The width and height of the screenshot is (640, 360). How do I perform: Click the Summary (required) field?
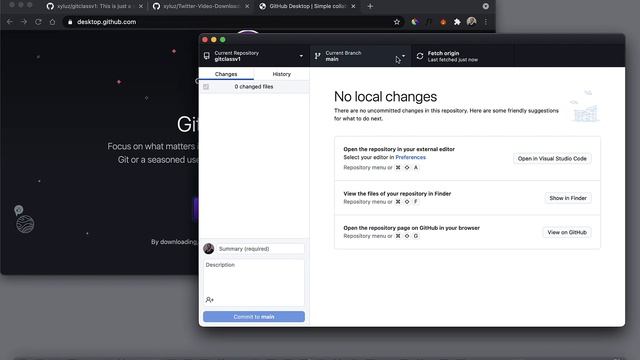[x=260, y=249]
